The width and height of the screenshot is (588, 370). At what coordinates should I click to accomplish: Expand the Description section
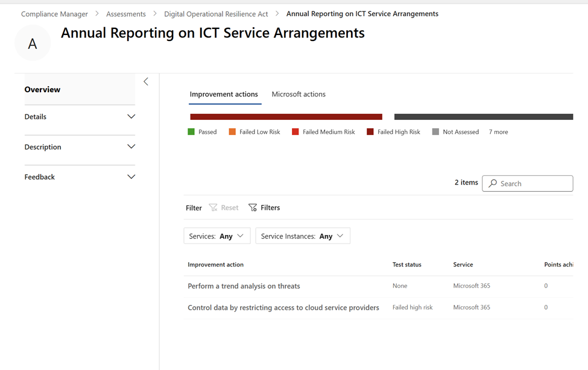click(131, 146)
